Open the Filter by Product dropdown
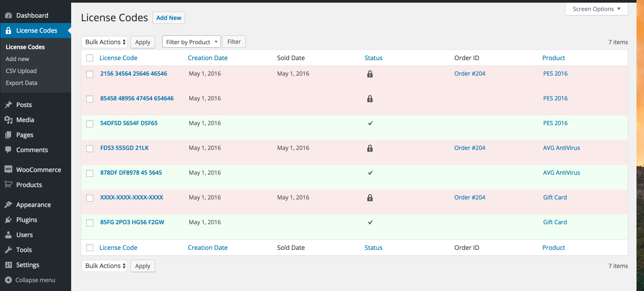 point(191,42)
